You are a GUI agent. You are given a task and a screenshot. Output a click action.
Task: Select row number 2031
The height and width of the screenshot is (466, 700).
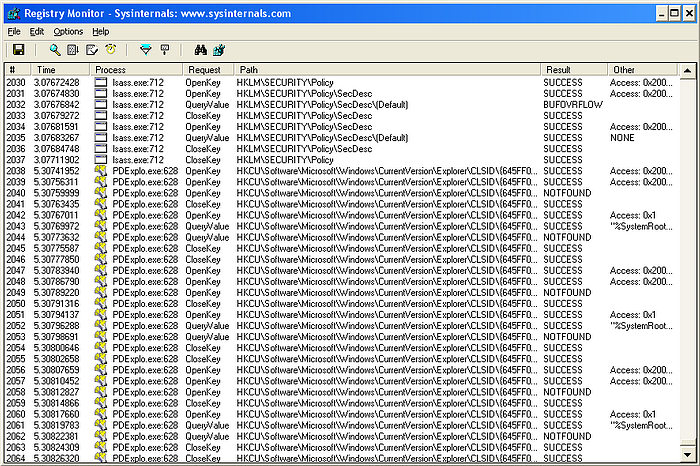[16, 93]
